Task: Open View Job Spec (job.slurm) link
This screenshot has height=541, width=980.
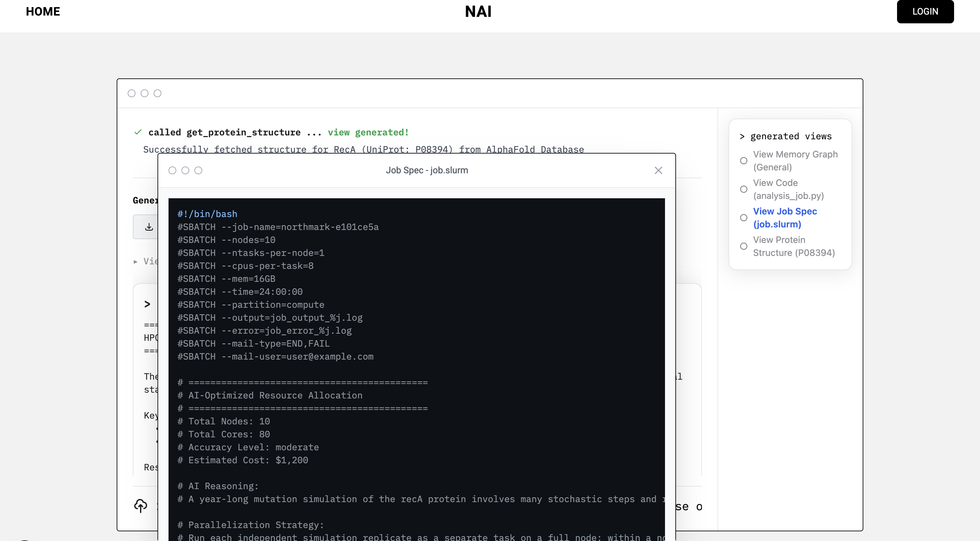Action: tap(785, 217)
